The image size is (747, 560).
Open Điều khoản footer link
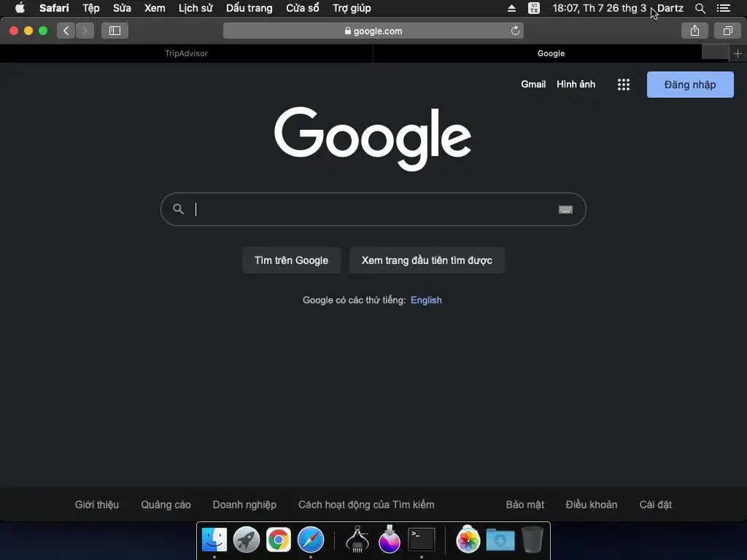tap(591, 505)
